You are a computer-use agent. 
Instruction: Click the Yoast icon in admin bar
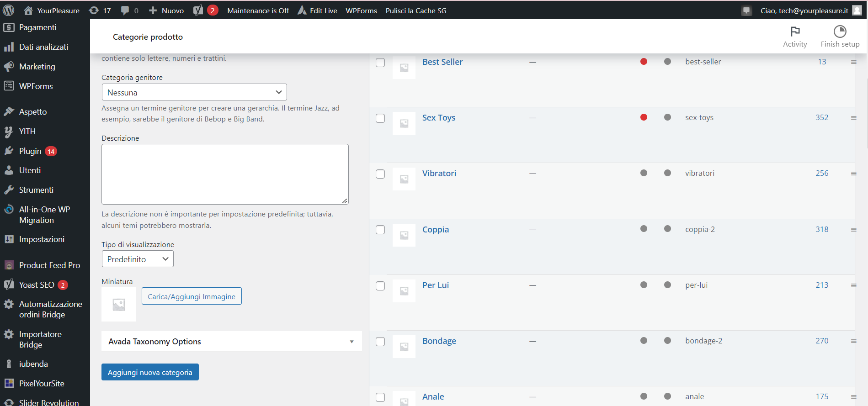pyautogui.click(x=198, y=11)
